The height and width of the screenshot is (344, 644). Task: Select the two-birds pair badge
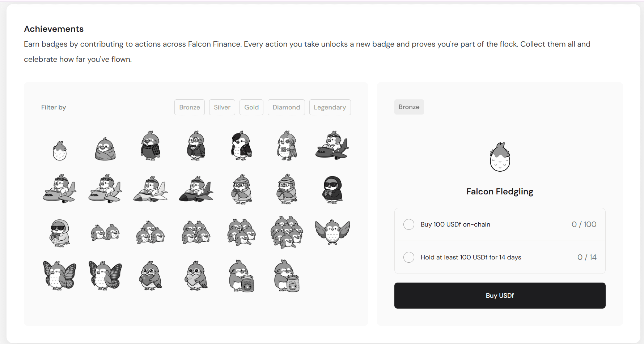tap(105, 232)
